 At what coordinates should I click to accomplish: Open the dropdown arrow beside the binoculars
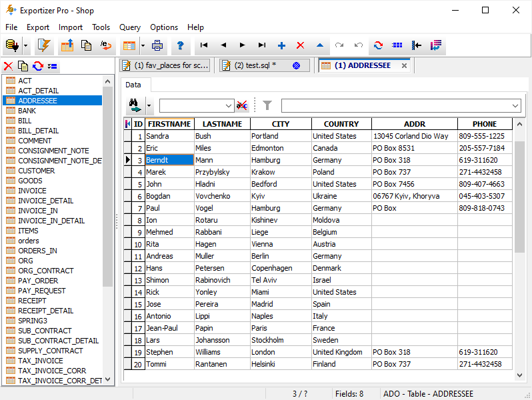point(149,105)
